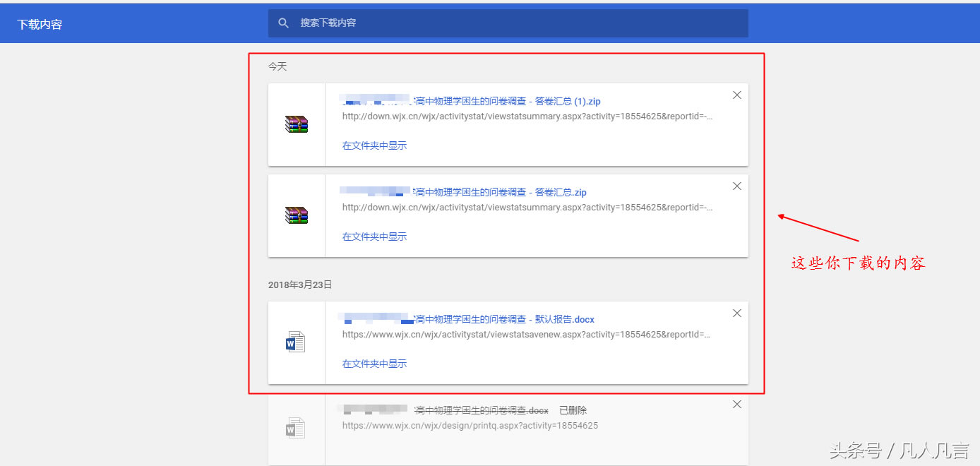The width and height of the screenshot is (980, 466).
Task: Click the magnifier icon in the search bar
Action: point(284,23)
